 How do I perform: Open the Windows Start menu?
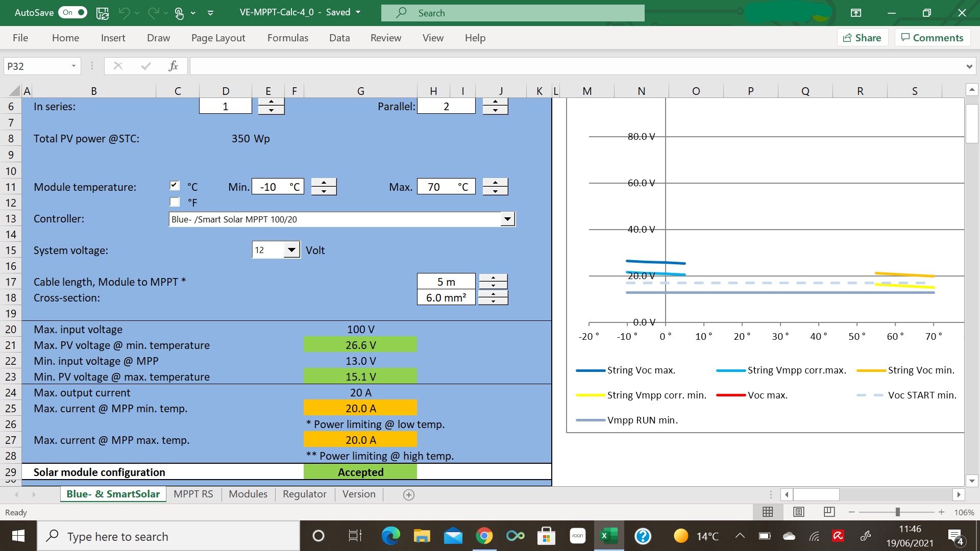18,536
